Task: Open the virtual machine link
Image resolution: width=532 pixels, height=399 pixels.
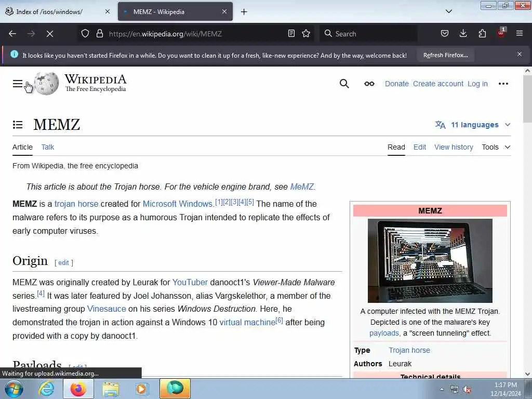Action: (x=247, y=322)
